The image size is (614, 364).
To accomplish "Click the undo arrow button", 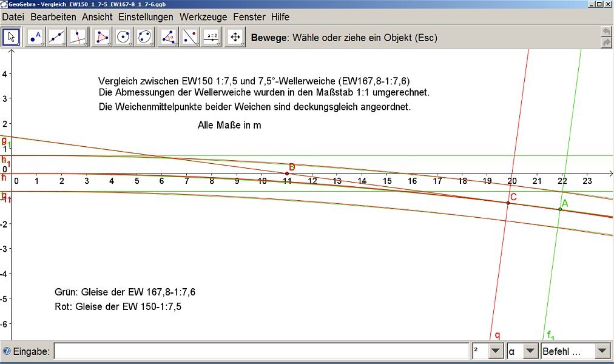I will 606,32.
